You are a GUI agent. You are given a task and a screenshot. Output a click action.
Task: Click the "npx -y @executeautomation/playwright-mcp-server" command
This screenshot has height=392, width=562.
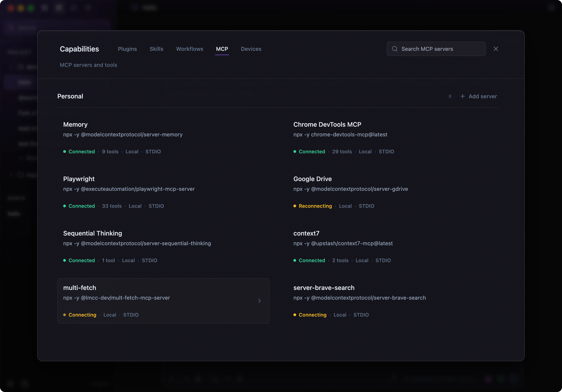tap(129, 189)
